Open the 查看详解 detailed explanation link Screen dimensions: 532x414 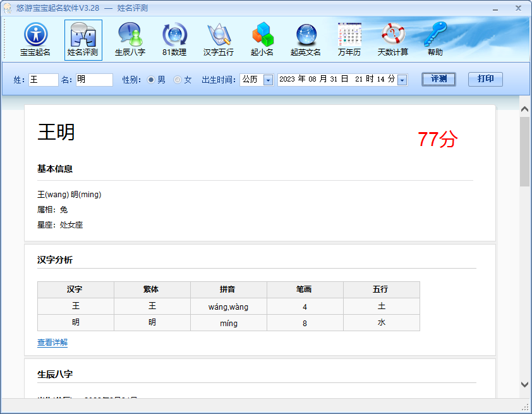[52, 343]
